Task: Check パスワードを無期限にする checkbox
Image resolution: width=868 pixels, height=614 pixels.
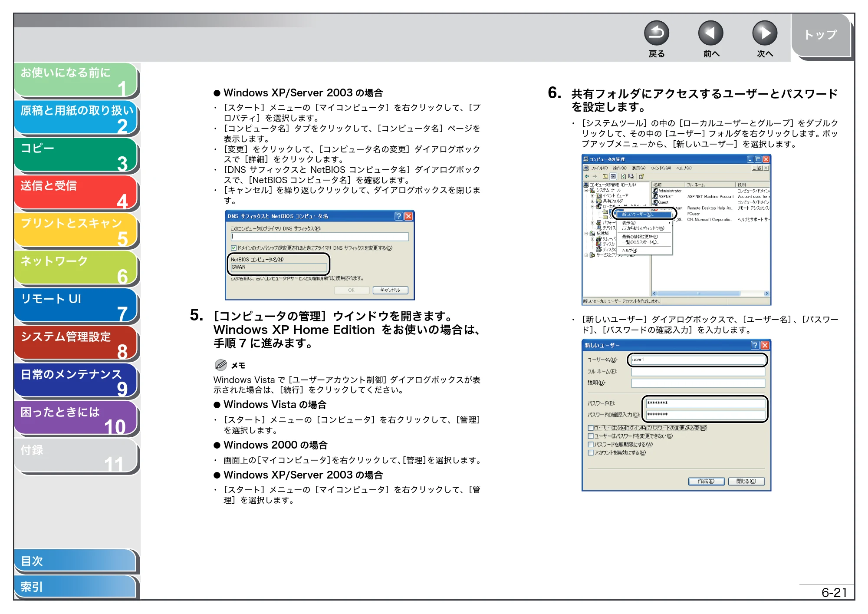Action: (x=591, y=444)
